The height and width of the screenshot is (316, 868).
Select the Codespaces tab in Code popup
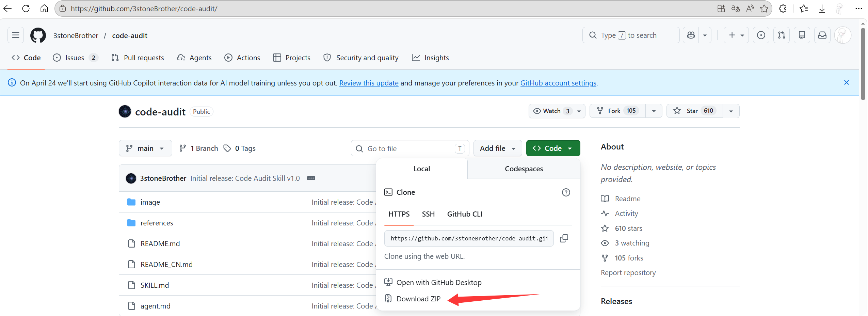524,169
